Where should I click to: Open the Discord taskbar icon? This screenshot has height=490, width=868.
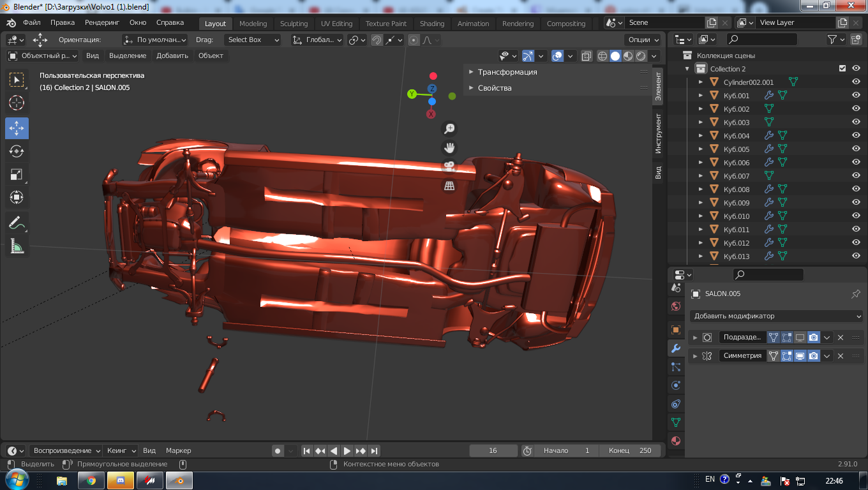click(x=121, y=480)
